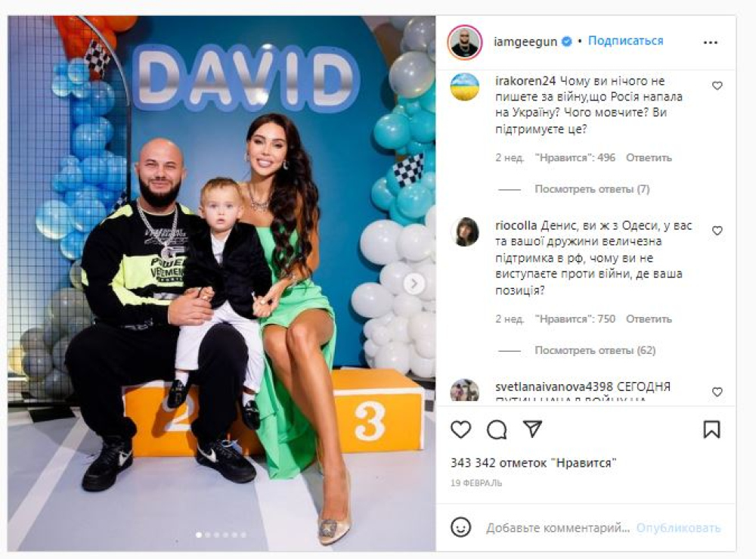Screen dimensions: 756x559
Task: Open riocolla's profile picture
Action: [465, 232]
